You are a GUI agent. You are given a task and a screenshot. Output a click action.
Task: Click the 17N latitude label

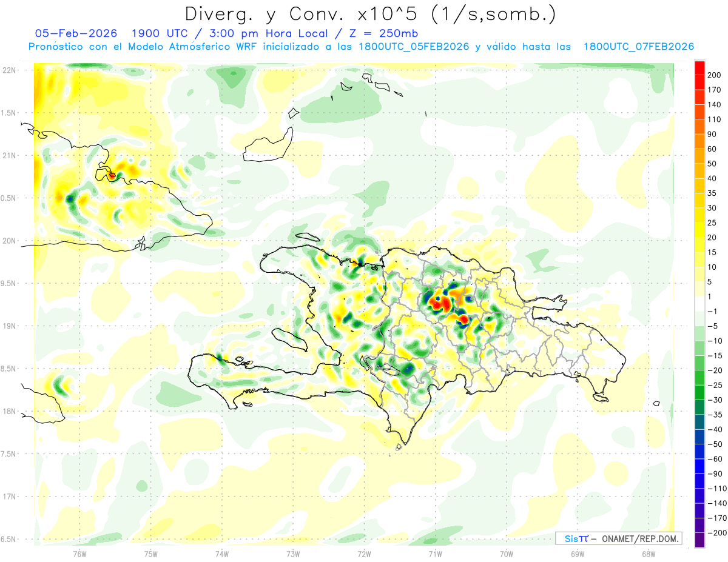[8, 497]
